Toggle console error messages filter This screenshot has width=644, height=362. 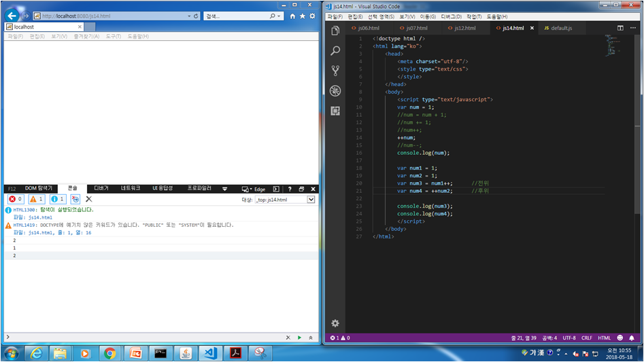pyautogui.click(x=16, y=199)
